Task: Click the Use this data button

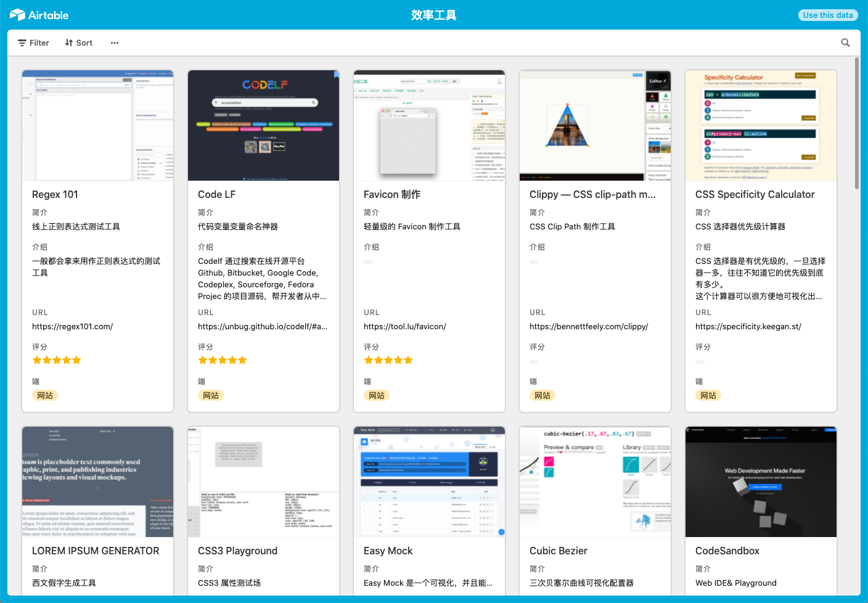Action: (x=828, y=15)
